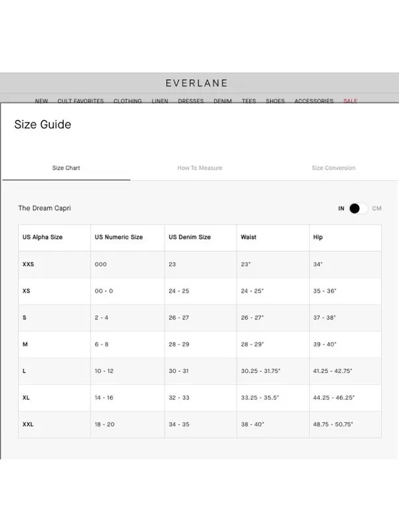This screenshot has width=399, height=532.
Task: Select the M size row label
Action: coord(25,344)
